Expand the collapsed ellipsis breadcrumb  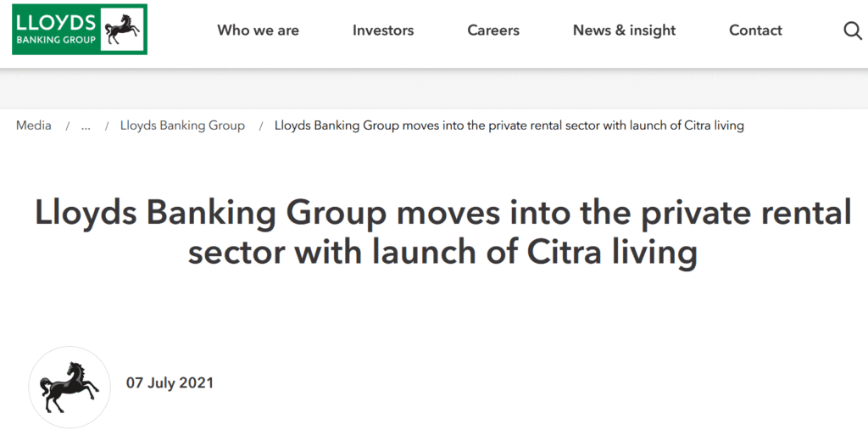point(86,126)
